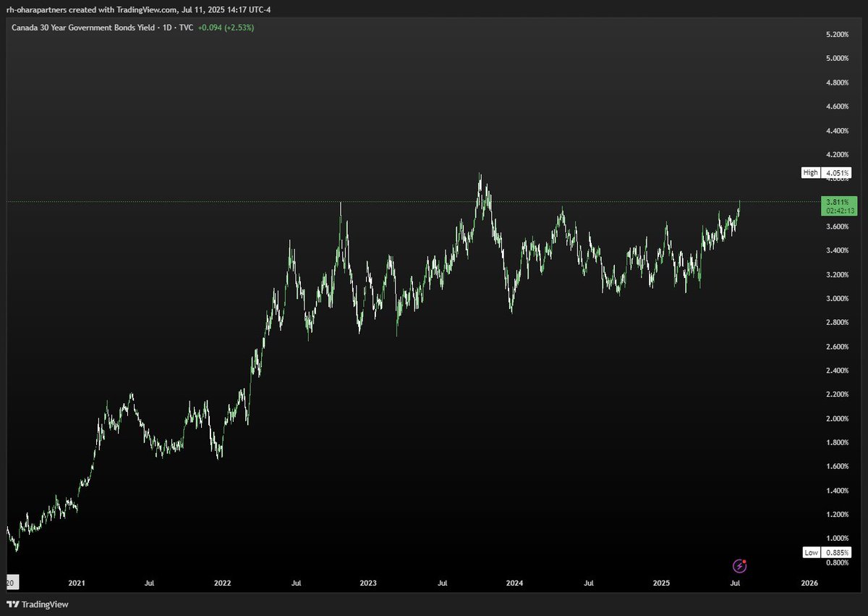Click the 4.800% axis label
The width and height of the screenshot is (868, 616).
pos(837,83)
